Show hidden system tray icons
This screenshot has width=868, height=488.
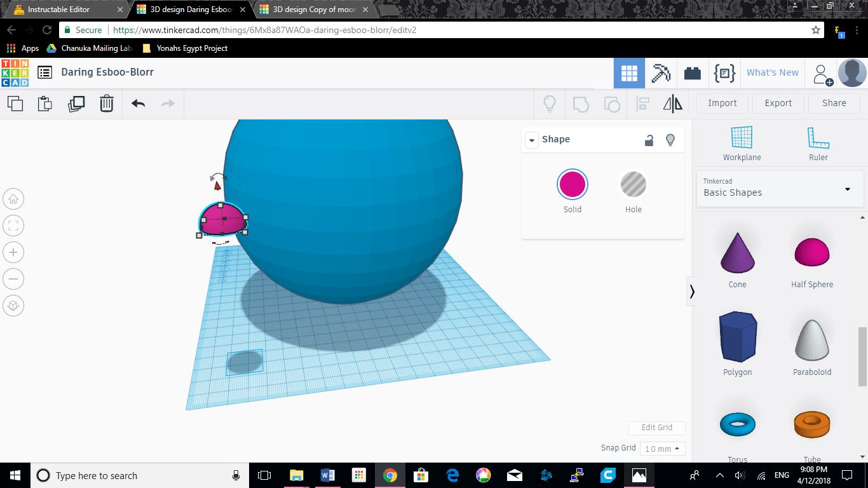coord(719,475)
